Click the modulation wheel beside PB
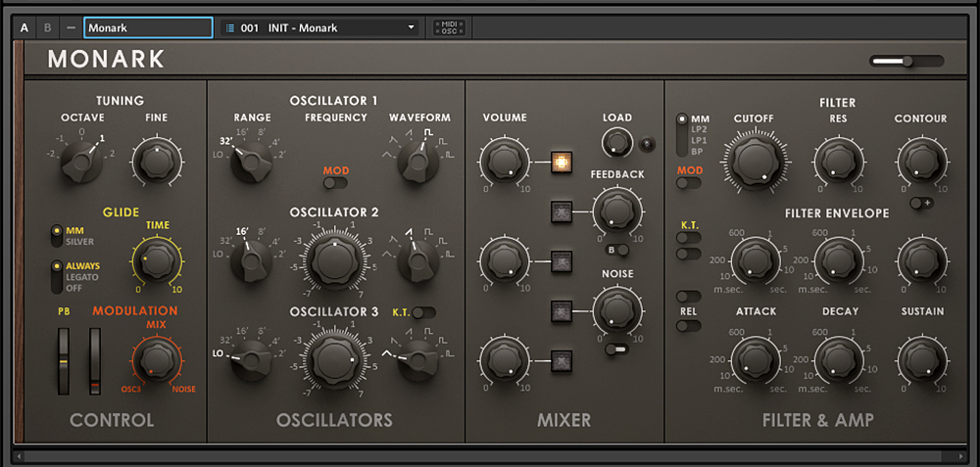This screenshot has width=980, height=467. pos(95,361)
